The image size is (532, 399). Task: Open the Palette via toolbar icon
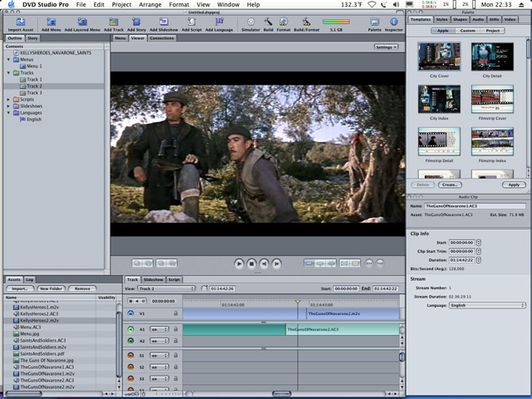click(x=375, y=22)
